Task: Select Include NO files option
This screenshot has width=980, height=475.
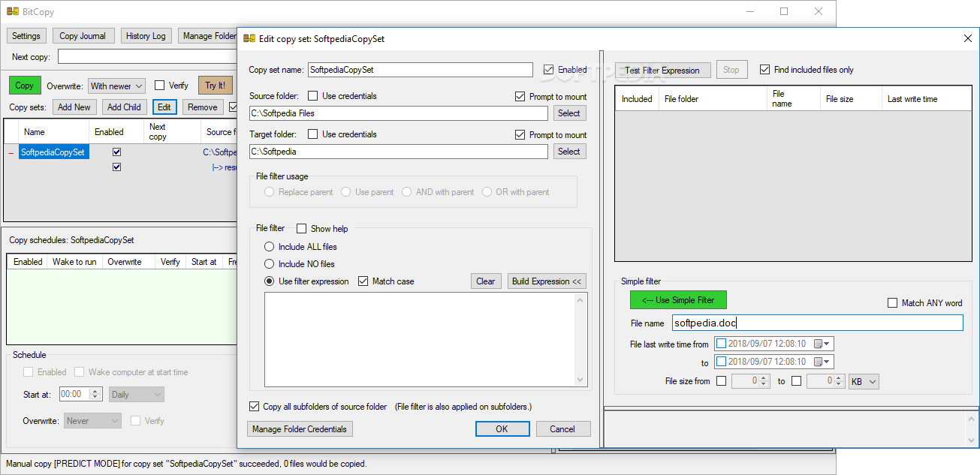Action: coord(269,264)
